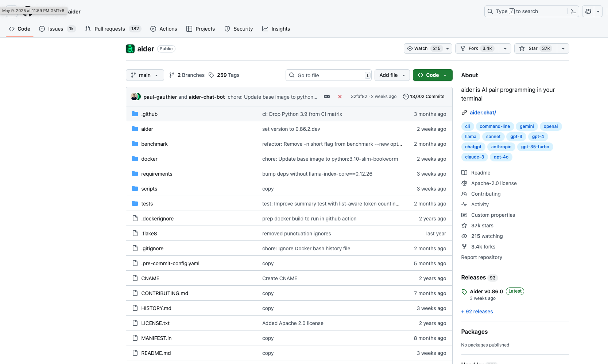Click the Go to file search field
Screen dimensions: 608x364
(329, 75)
